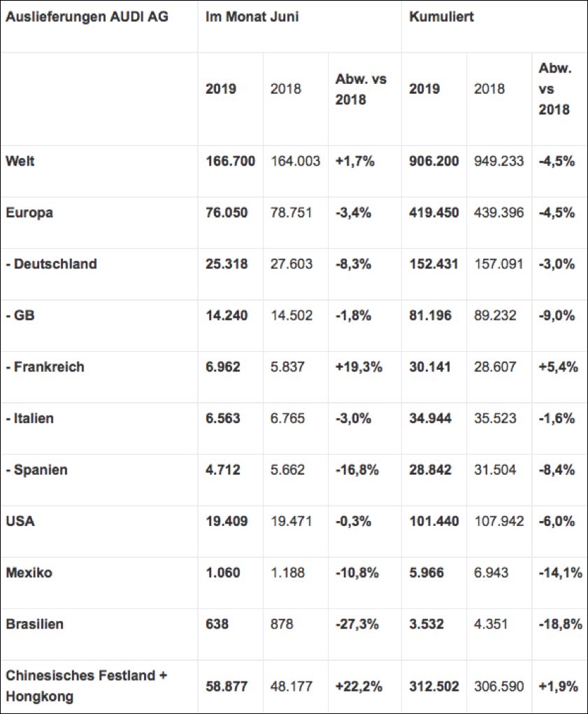Select the GB row label
The image size is (588, 714).
tap(20, 315)
